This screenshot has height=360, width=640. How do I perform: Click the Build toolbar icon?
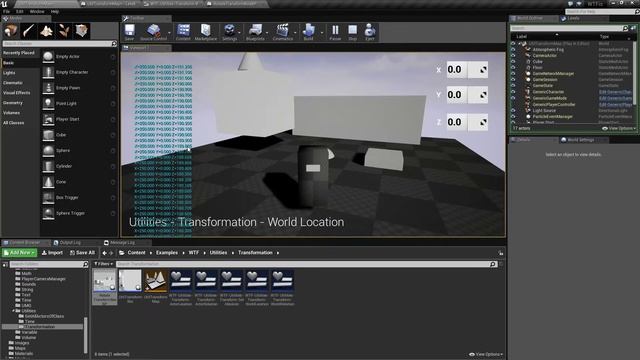[309, 32]
